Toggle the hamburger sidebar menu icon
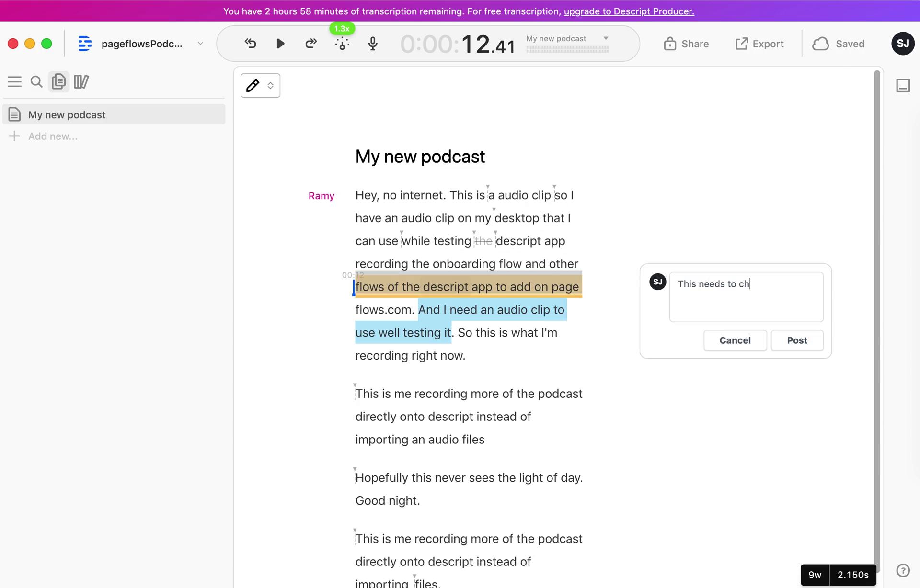920x588 pixels. (14, 82)
